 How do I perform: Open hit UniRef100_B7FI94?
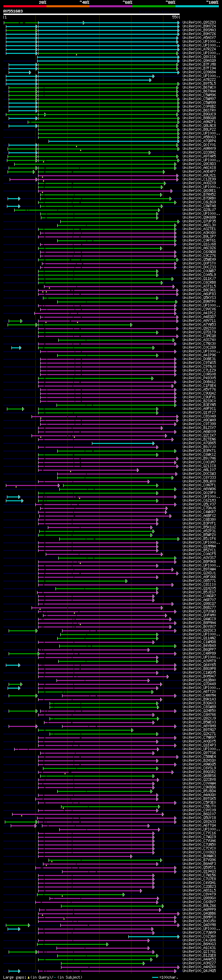pos(199,68)
